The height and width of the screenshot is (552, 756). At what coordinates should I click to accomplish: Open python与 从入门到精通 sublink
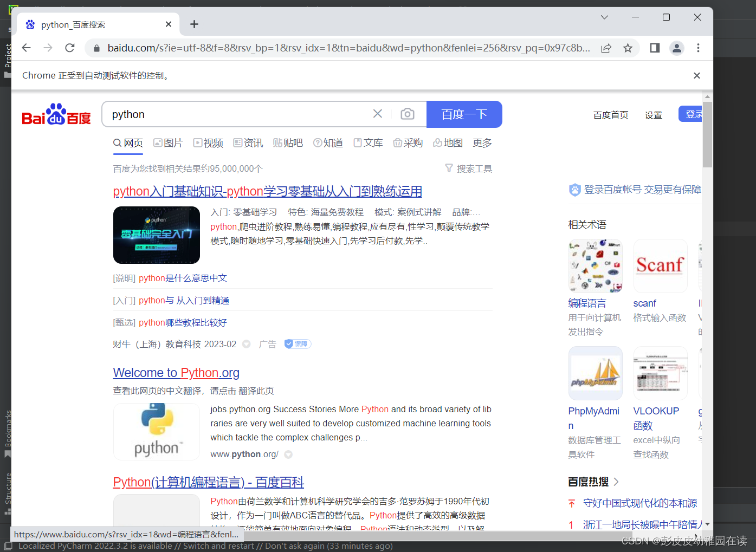(x=184, y=300)
